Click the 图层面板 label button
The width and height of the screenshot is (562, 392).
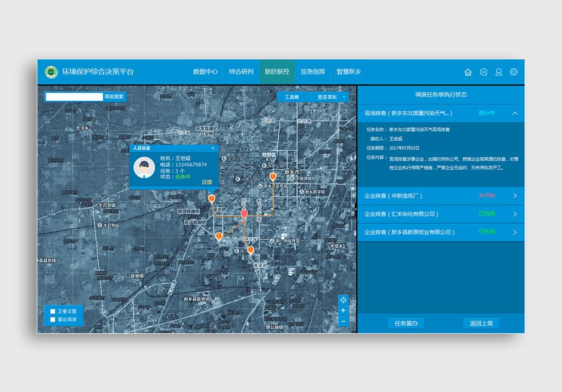point(327,97)
